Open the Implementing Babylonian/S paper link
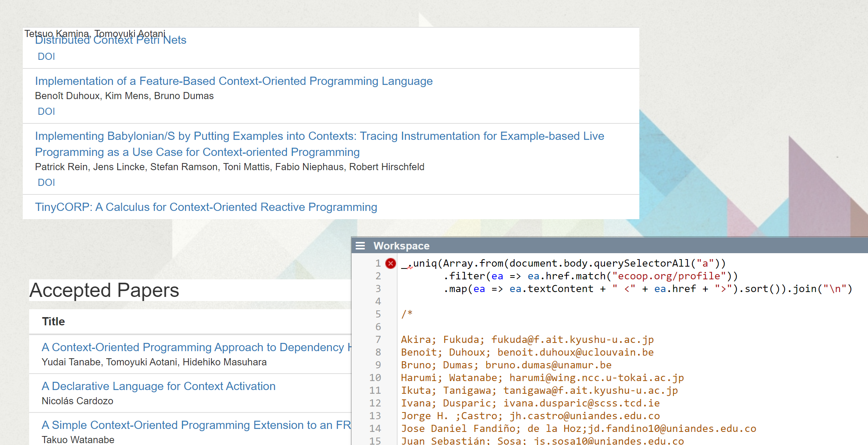 click(x=319, y=136)
